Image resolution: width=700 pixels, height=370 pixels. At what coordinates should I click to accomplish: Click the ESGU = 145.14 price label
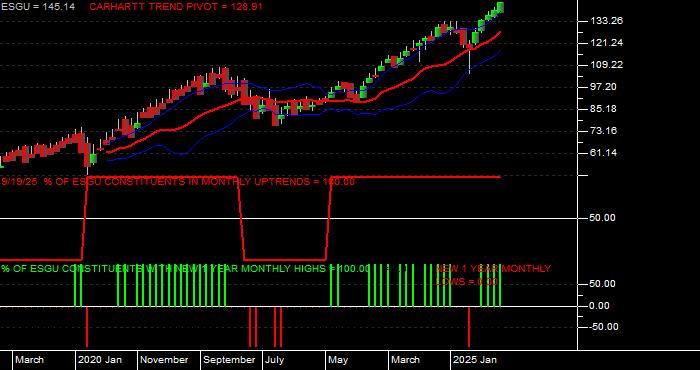click(x=38, y=7)
